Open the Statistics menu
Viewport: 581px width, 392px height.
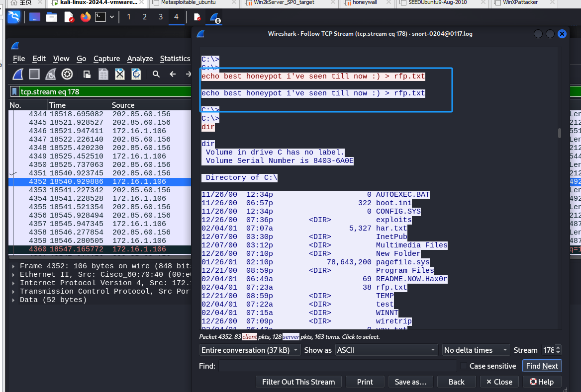175,59
